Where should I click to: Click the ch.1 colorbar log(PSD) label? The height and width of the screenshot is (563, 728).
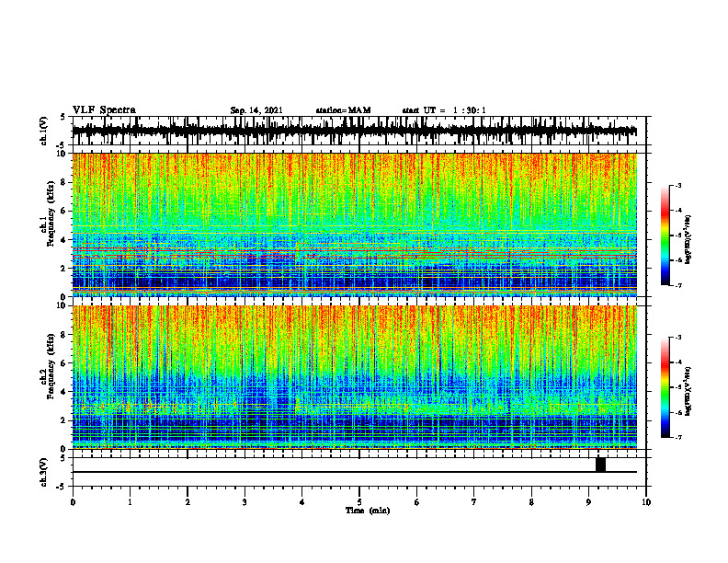pos(688,240)
